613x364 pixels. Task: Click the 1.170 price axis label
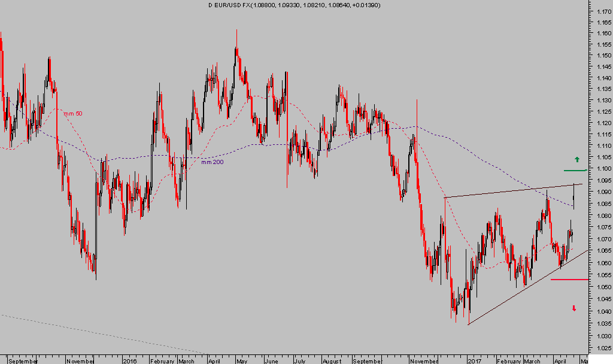click(x=602, y=12)
